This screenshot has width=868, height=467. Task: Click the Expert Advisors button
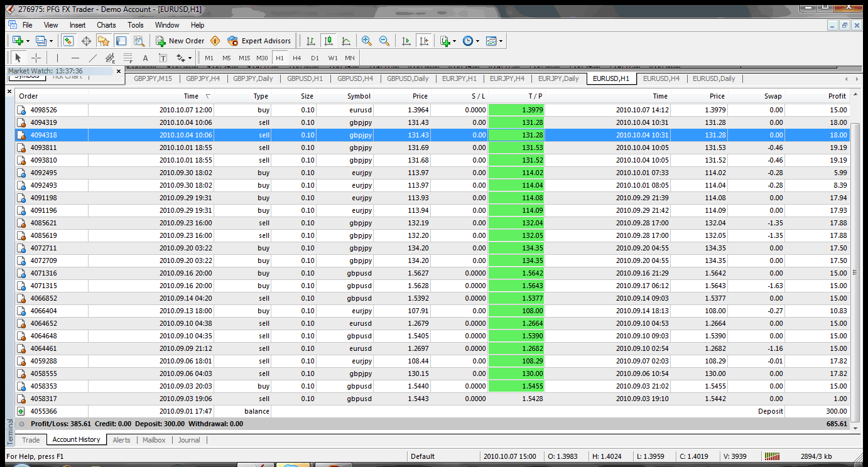[x=259, y=41]
